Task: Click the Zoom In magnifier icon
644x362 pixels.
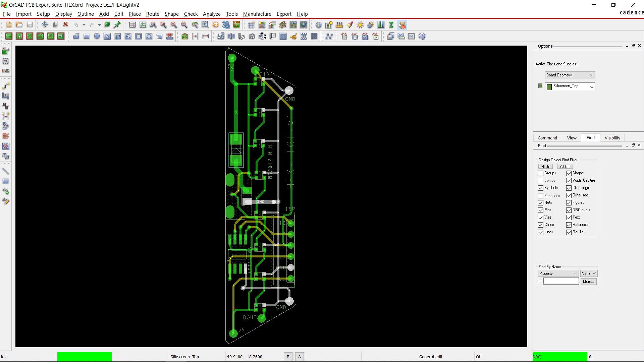Action: (x=174, y=25)
